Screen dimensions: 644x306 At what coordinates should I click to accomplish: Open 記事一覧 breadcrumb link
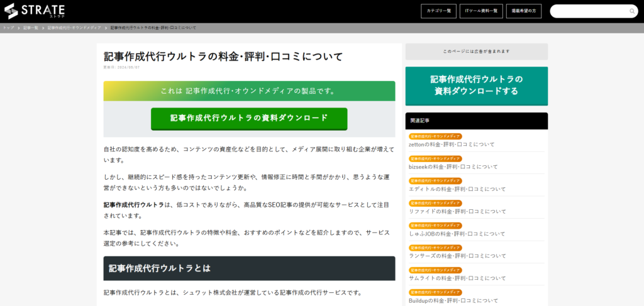click(31, 28)
